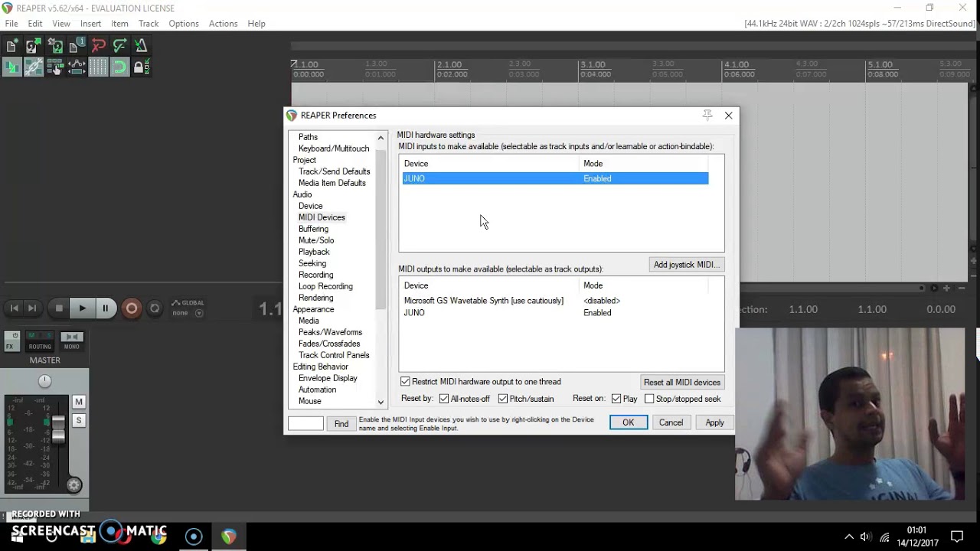
Task: Toggle Auto-crossfade toolbar icon
Action: (x=11, y=67)
